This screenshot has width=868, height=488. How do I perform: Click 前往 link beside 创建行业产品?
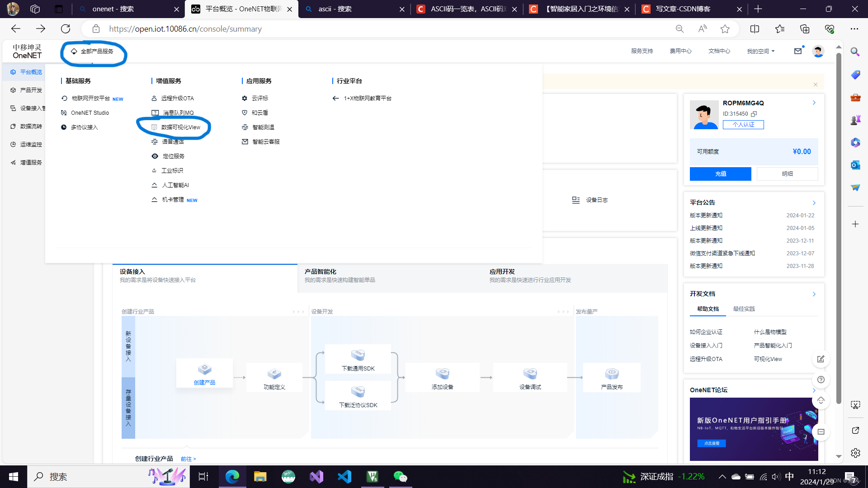coord(188,459)
